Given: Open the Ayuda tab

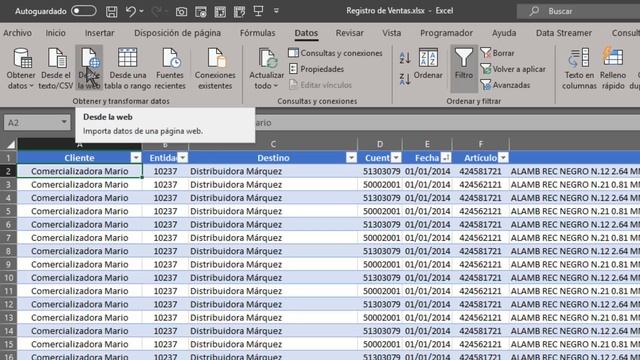Looking at the screenshot, I should point(504,33).
